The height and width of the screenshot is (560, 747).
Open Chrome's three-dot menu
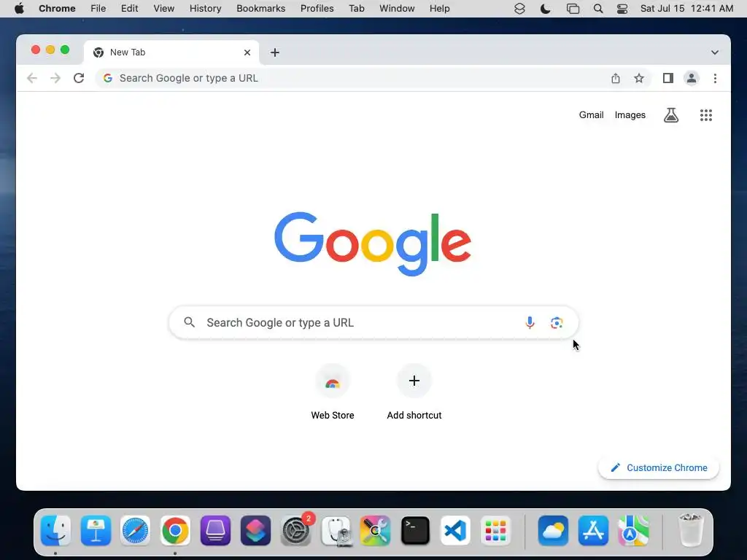(x=715, y=78)
